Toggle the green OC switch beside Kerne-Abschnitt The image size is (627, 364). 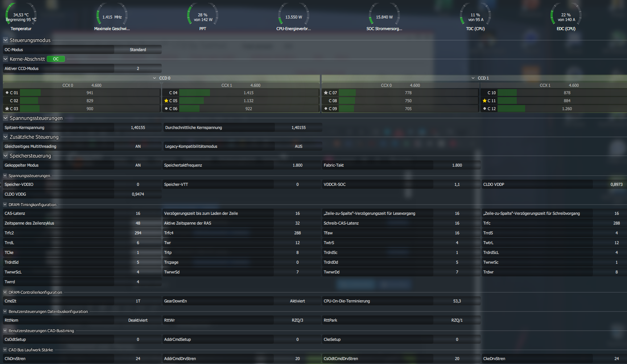(x=56, y=59)
